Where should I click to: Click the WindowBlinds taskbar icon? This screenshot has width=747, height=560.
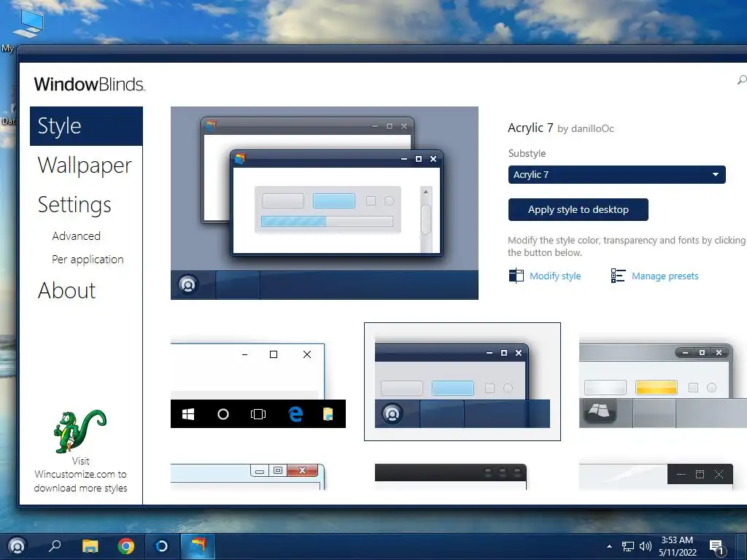pyautogui.click(x=198, y=545)
